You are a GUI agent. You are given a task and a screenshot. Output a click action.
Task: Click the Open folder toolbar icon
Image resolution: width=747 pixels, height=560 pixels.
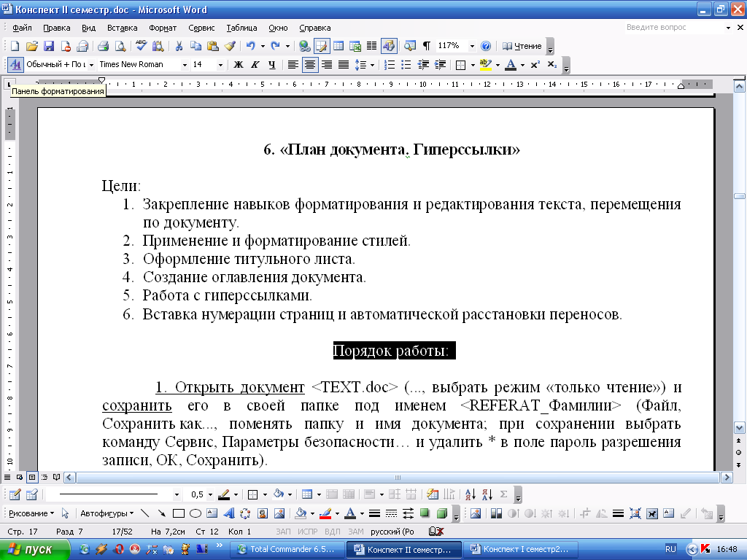coord(32,46)
